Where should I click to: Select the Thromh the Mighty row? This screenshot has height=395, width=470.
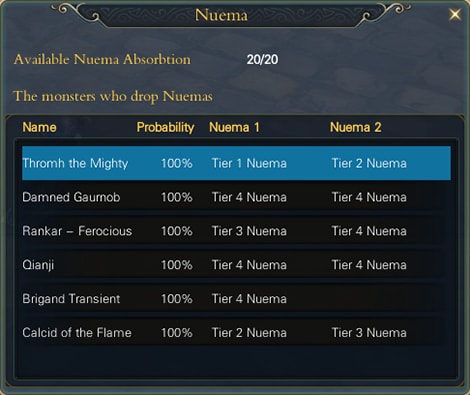[x=236, y=163]
